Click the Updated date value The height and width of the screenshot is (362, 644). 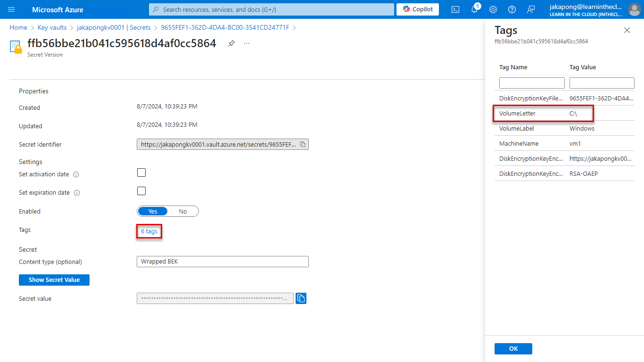(x=167, y=125)
